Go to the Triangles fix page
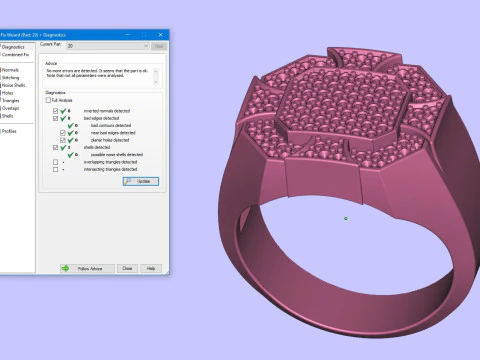480x360 pixels. (11, 101)
